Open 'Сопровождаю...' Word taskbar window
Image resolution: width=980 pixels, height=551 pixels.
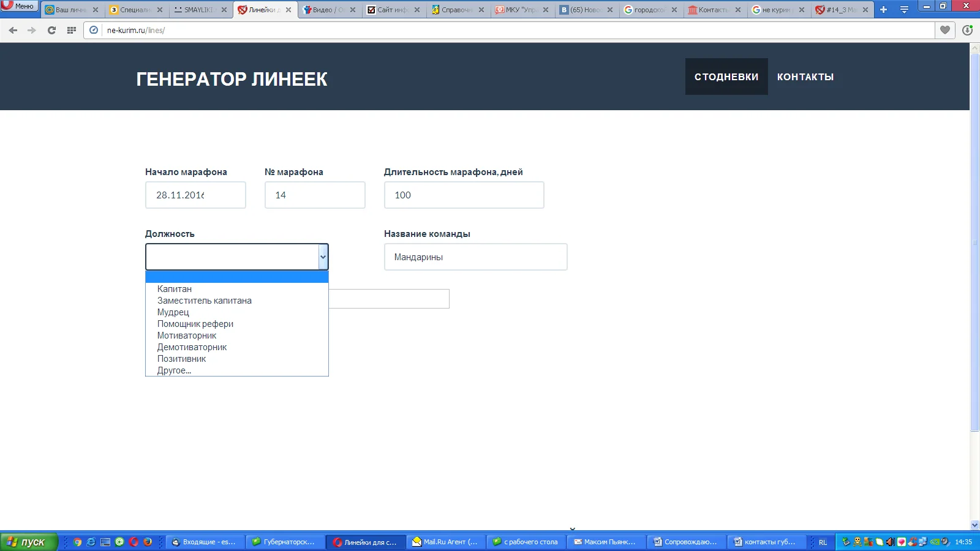[x=687, y=542]
